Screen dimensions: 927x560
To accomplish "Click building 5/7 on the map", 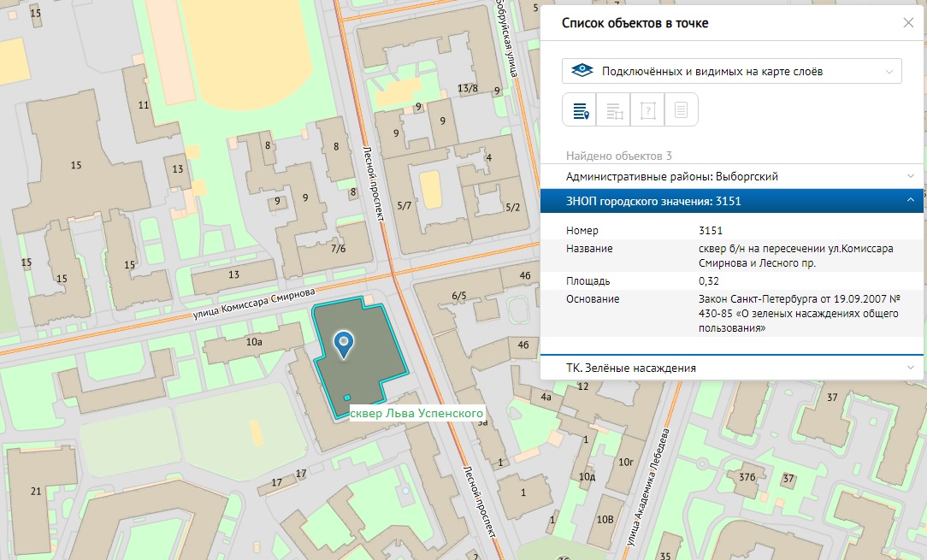I will point(404,206).
